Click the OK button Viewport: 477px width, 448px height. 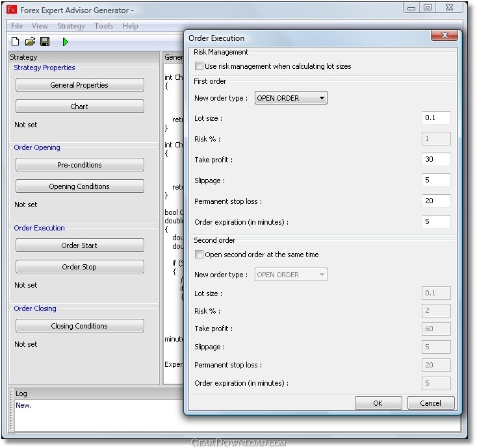[378, 403]
